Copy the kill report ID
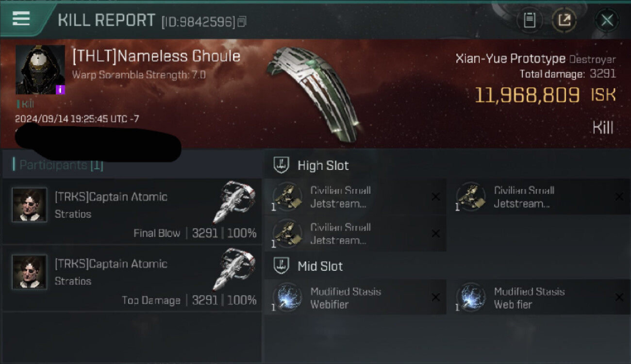The height and width of the screenshot is (364, 631). 242,21
